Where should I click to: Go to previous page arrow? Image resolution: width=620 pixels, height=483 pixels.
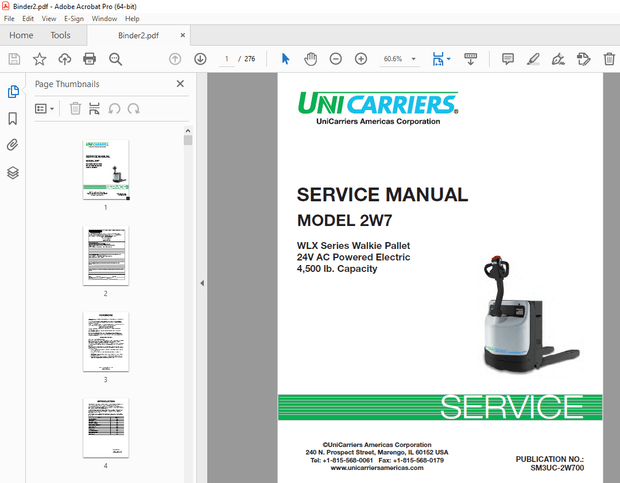[175, 59]
